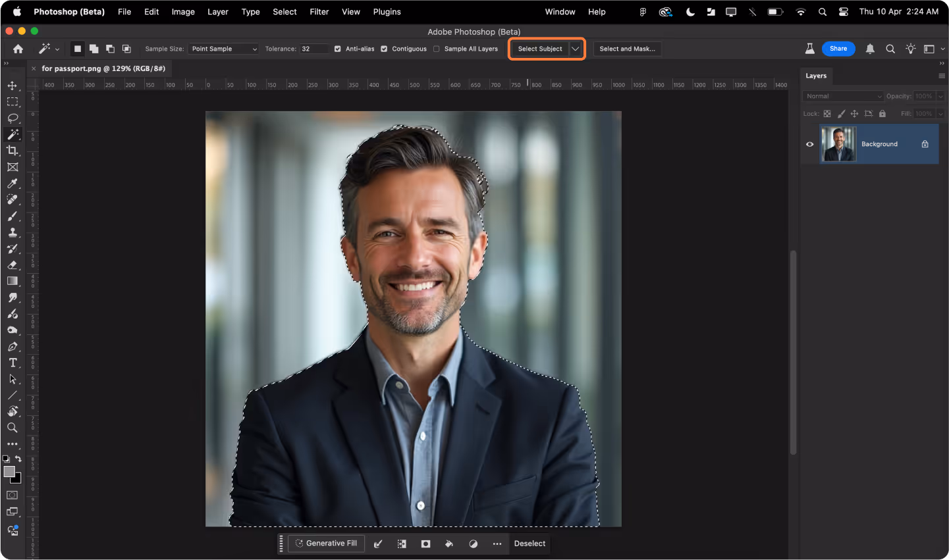Toggle the Contiguous checkbox

click(384, 49)
